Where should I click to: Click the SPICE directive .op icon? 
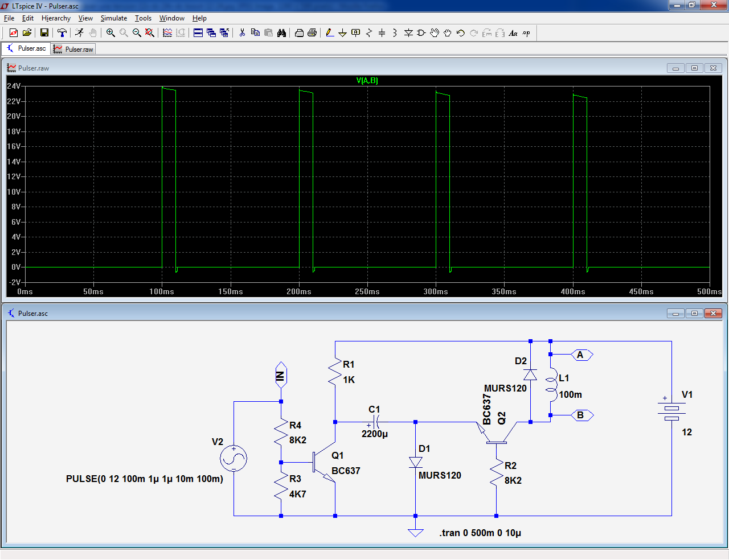[x=526, y=33]
